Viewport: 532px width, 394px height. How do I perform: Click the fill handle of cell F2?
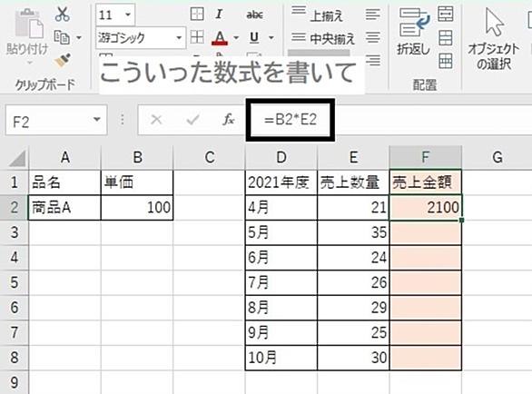(461, 221)
